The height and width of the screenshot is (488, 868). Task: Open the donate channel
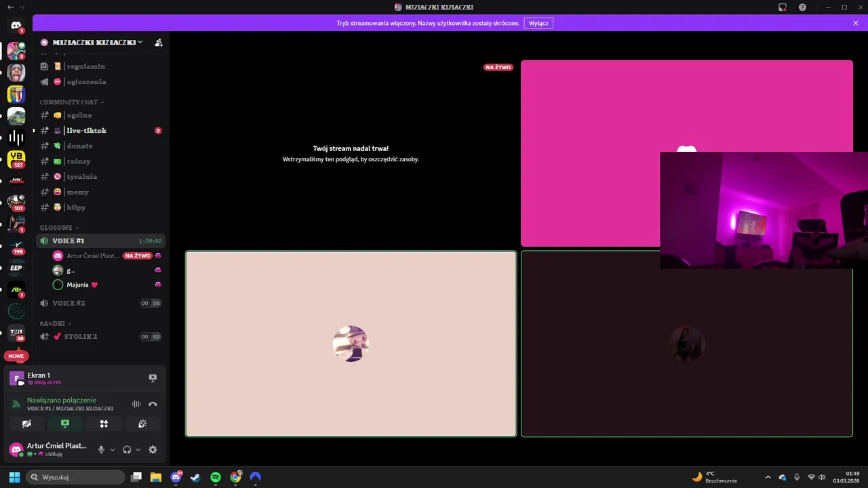100,146
